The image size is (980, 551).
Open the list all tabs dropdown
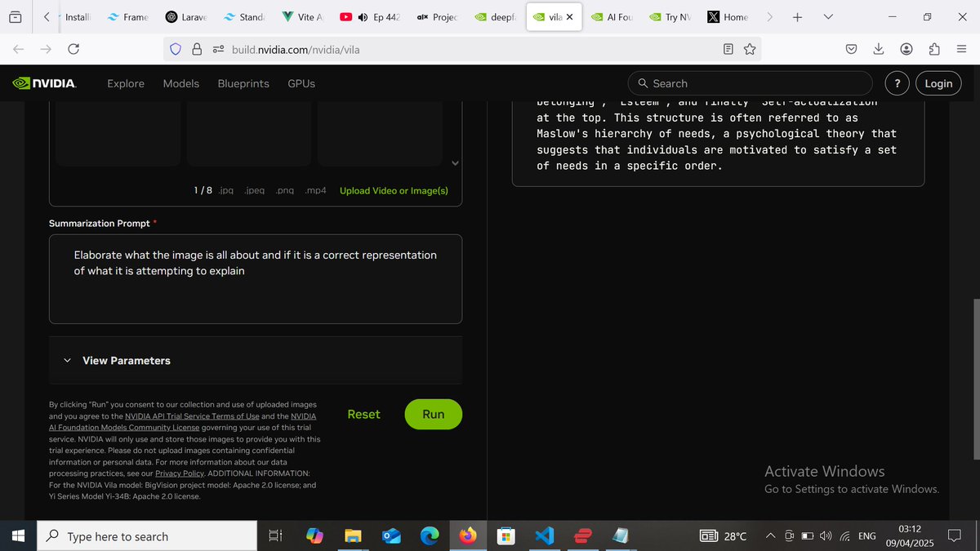828,16
